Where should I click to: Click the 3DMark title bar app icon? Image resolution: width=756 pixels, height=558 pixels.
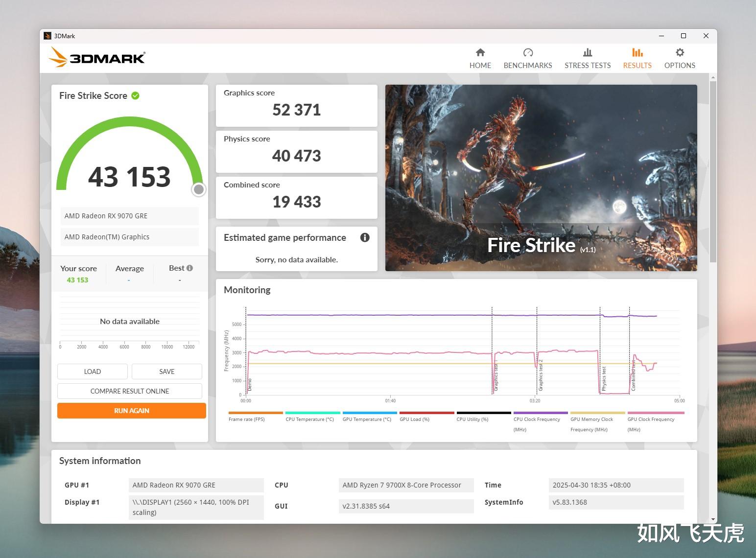point(47,36)
